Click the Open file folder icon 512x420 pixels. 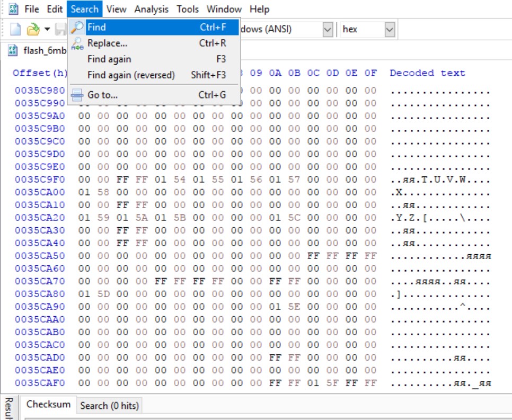[x=33, y=29]
